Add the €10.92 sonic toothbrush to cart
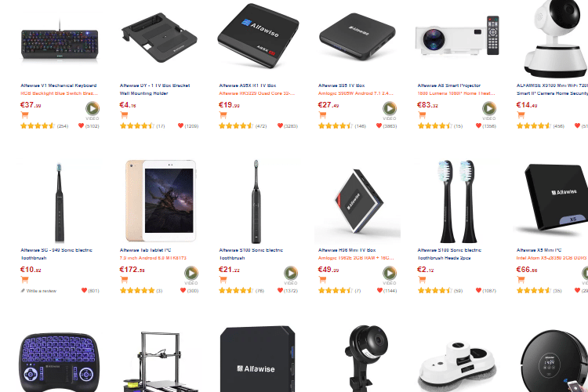 click(25, 279)
